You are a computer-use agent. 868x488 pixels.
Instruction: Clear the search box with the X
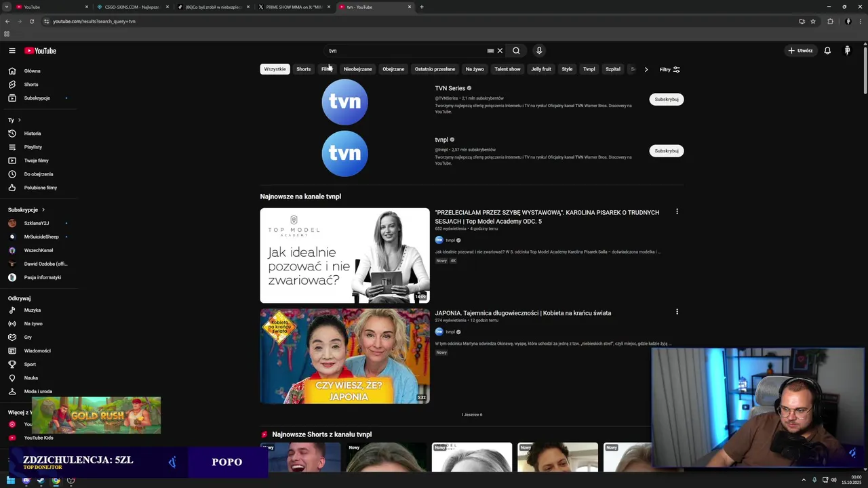click(500, 51)
